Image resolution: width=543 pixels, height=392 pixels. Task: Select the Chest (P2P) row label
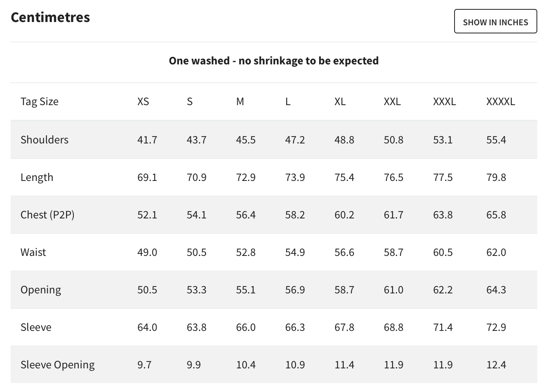47,215
